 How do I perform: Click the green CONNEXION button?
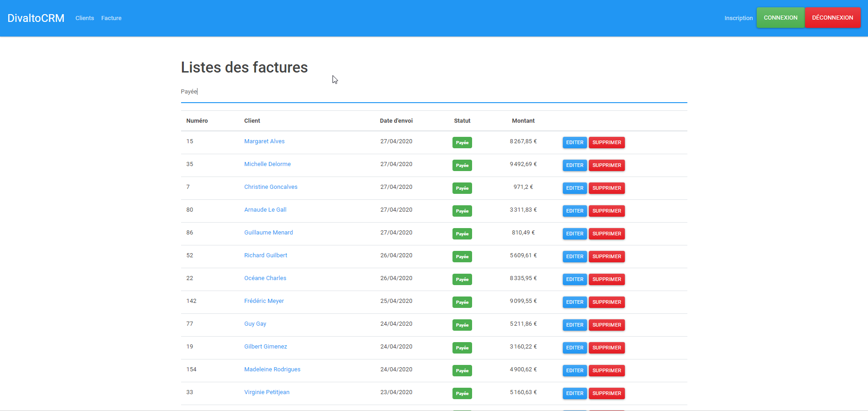[780, 18]
